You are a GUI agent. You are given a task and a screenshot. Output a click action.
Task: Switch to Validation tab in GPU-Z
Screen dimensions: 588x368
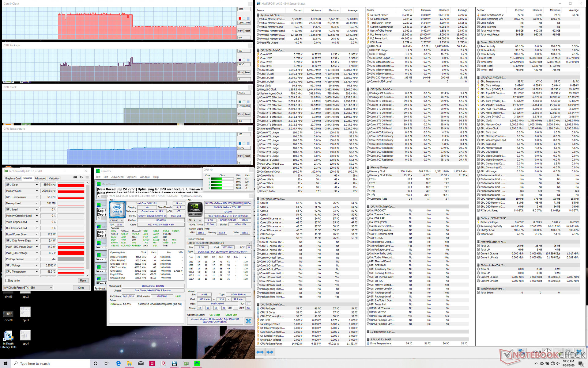click(x=54, y=178)
